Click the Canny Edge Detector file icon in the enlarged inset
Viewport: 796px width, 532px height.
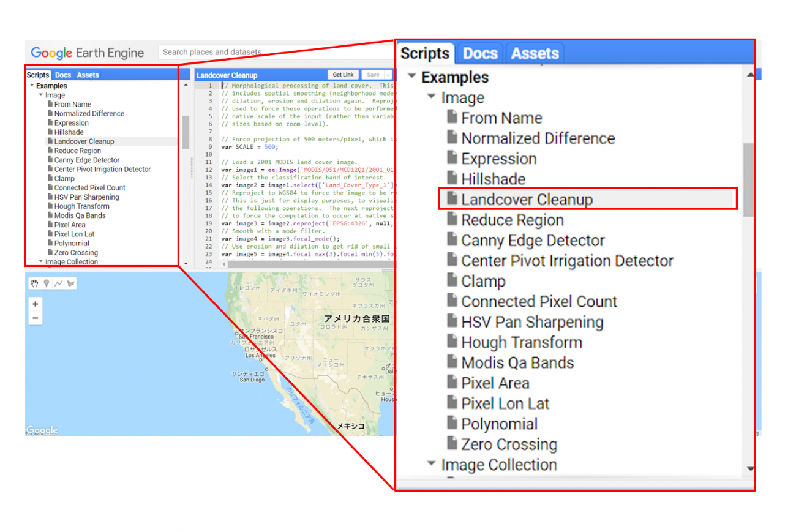click(452, 239)
